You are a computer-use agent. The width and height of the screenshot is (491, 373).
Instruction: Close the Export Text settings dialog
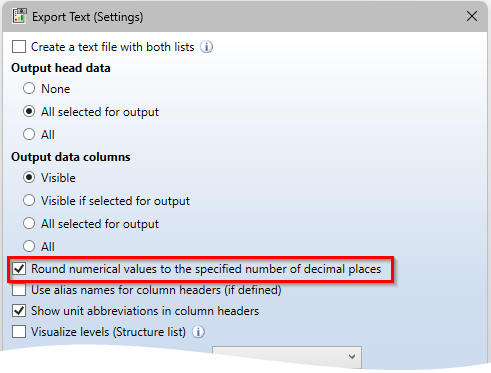coord(472,16)
